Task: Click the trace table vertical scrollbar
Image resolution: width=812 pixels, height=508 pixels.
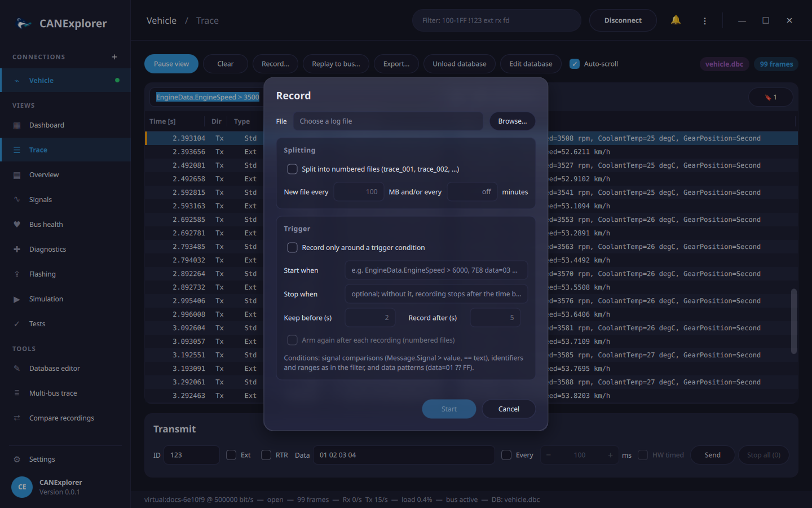Action: click(793, 322)
